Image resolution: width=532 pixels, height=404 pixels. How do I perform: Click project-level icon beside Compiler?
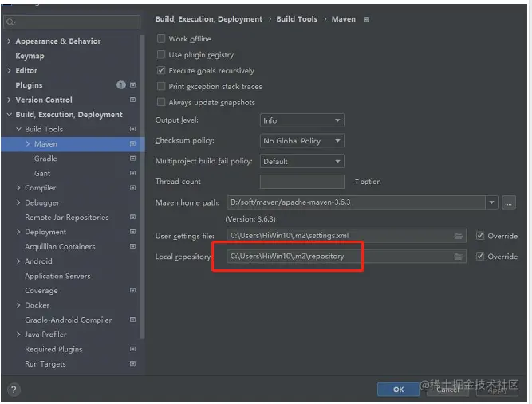pyautogui.click(x=132, y=188)
